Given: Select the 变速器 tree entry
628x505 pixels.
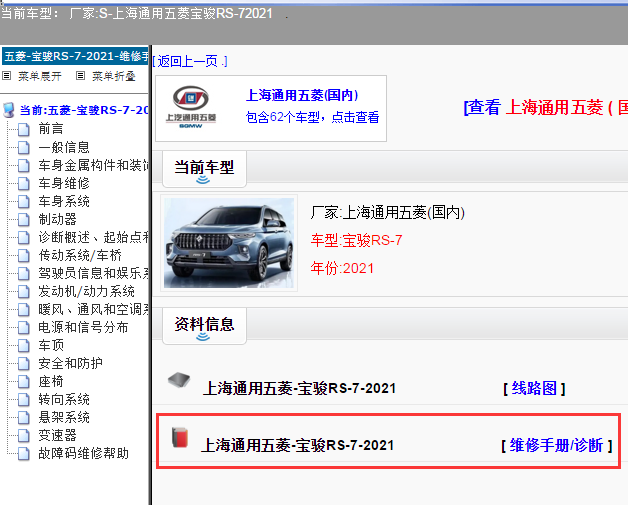Looking at the screenshot, I should pos(57,435).
